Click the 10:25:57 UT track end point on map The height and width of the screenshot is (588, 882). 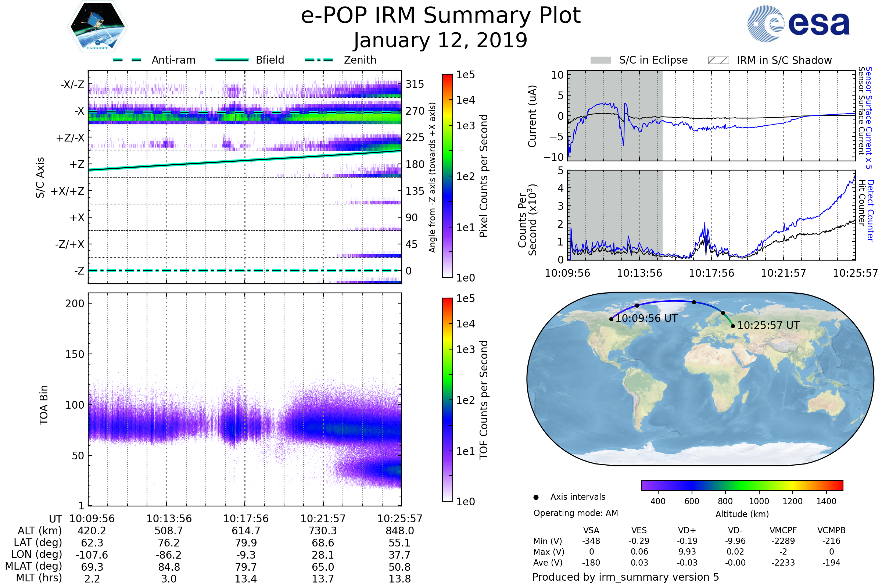point(733,326)
